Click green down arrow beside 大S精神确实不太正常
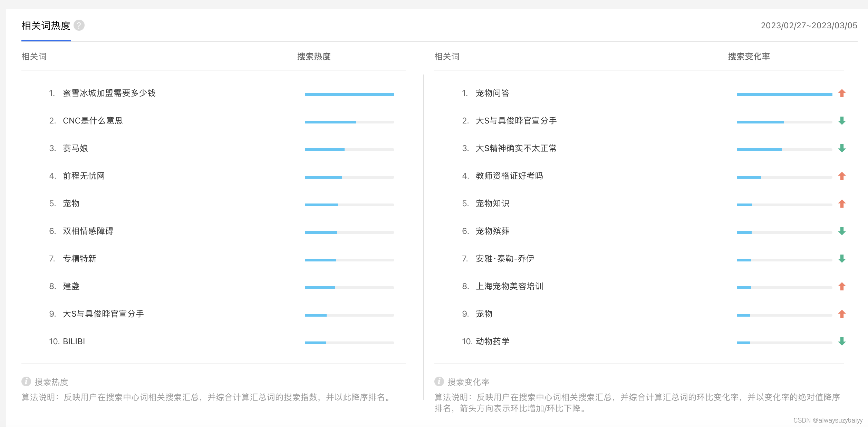This screenshot has width=868, height=427. tap(842, 148)
